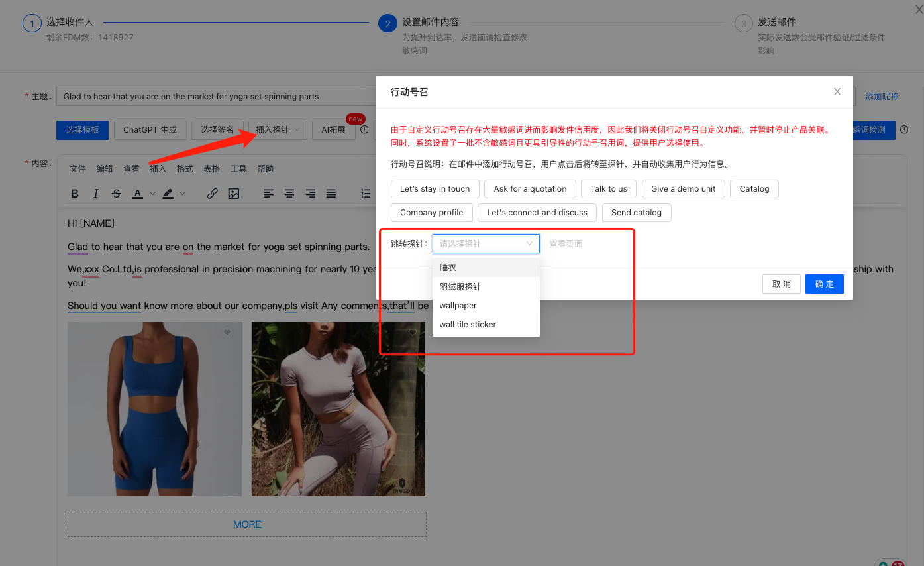Screen dimensions: 924x566
Task: Open the 请选择探针 select box
Action: pos(486,243)
